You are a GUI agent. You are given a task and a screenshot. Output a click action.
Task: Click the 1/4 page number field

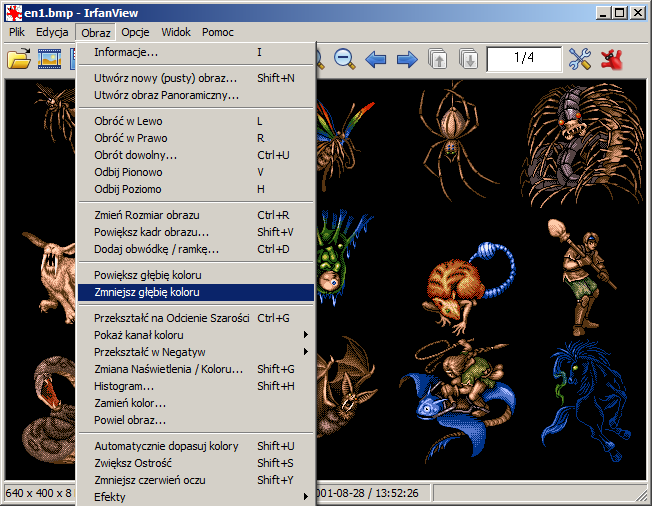524,59
